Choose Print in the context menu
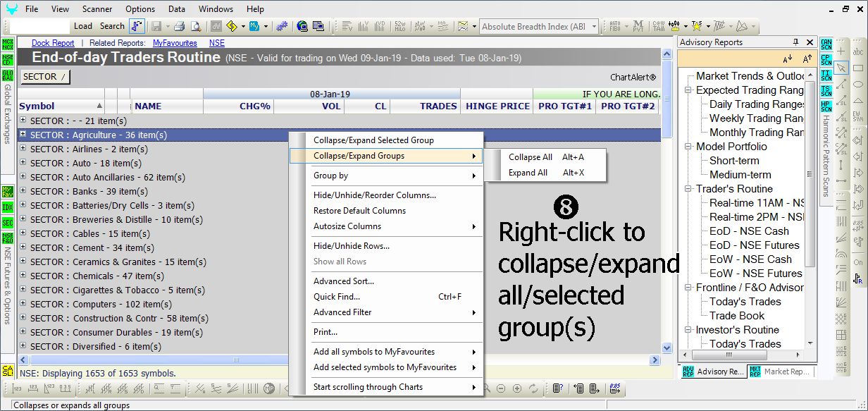 tap(386, 332)
